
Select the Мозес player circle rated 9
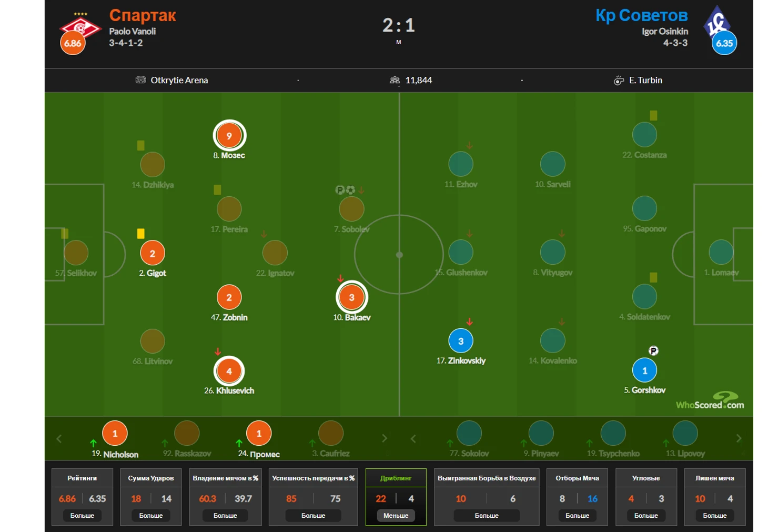pos(229,135)
